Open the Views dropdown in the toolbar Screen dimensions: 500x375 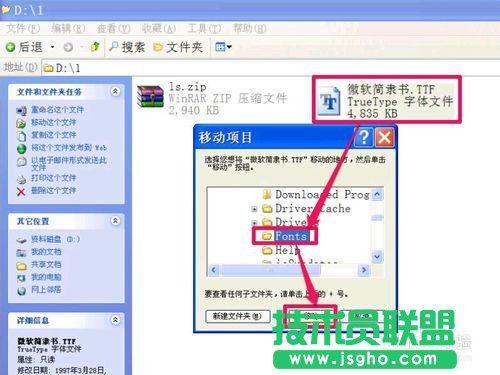(223, 47)
